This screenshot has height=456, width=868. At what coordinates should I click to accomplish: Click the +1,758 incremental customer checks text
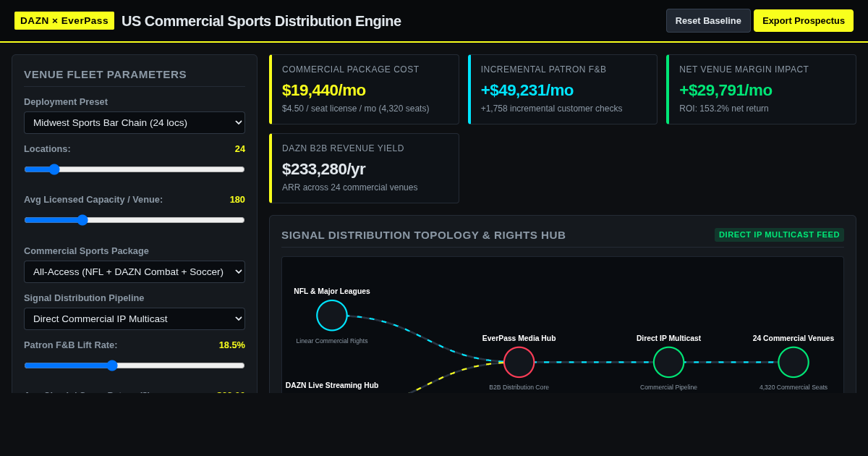[552, 109]
